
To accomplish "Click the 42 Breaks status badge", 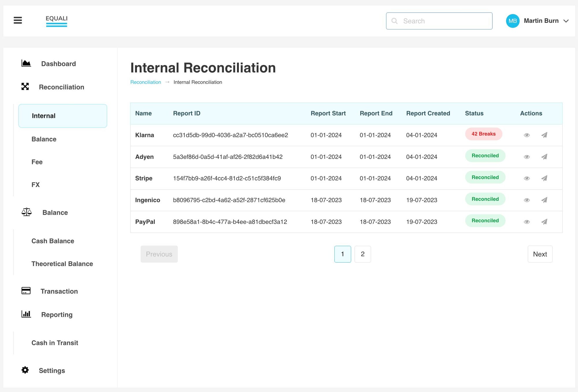I will 483,134.
